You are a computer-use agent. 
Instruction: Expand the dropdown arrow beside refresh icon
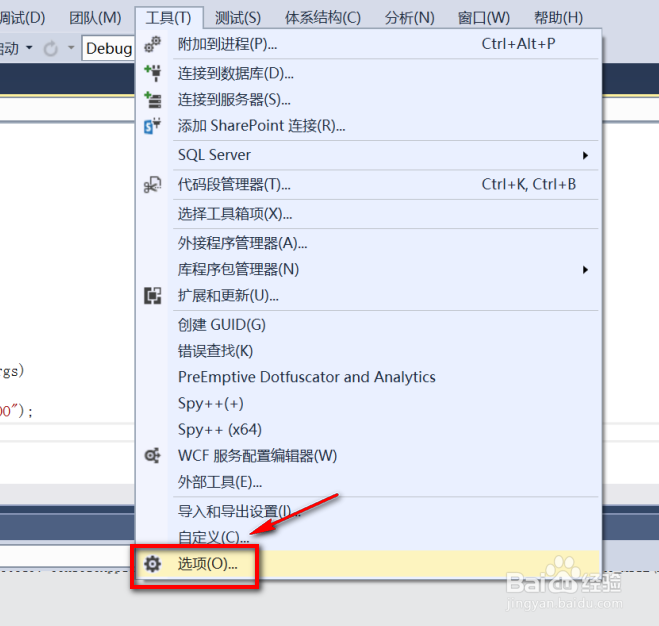point(71,48)
